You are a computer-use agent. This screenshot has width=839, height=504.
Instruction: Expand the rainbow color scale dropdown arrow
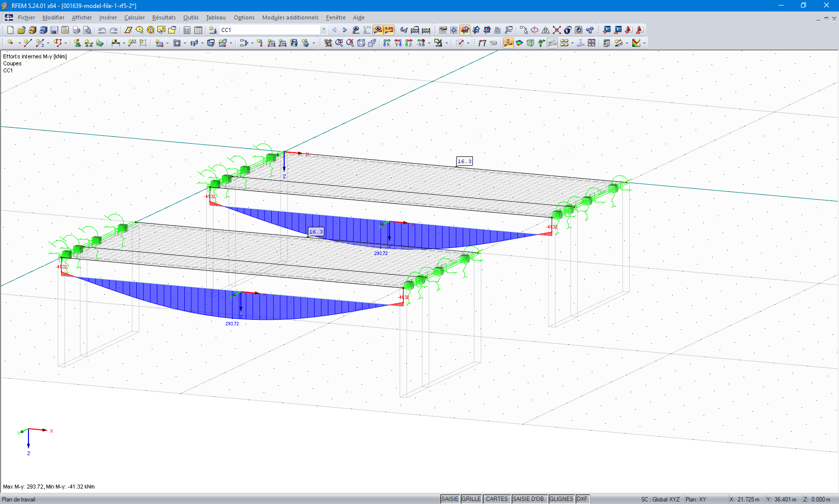tap(644, 43)
